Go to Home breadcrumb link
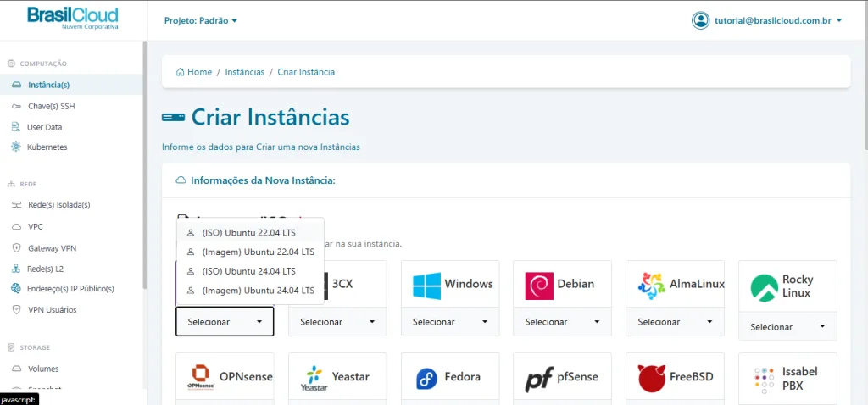 pos(199,72)
